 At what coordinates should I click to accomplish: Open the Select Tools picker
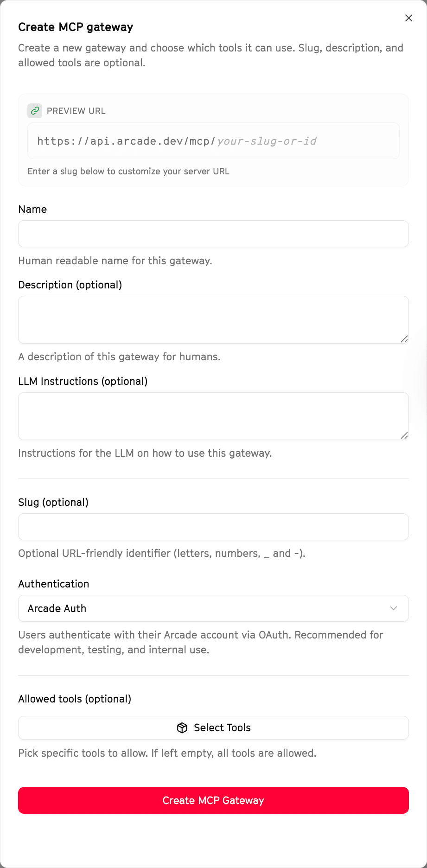[x=213, y=728]
